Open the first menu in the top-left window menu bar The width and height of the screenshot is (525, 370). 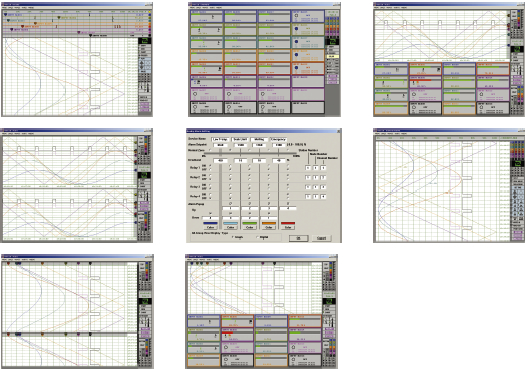pos(5,7)
